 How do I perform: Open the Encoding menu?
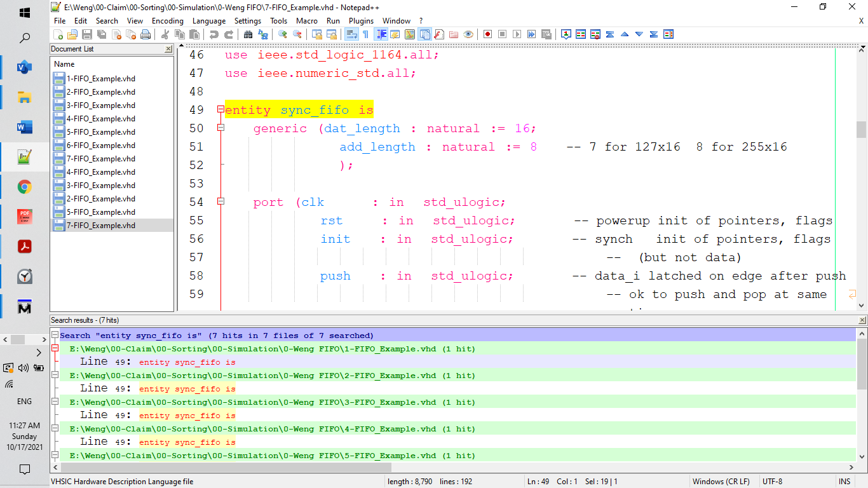tap(168, 21)
